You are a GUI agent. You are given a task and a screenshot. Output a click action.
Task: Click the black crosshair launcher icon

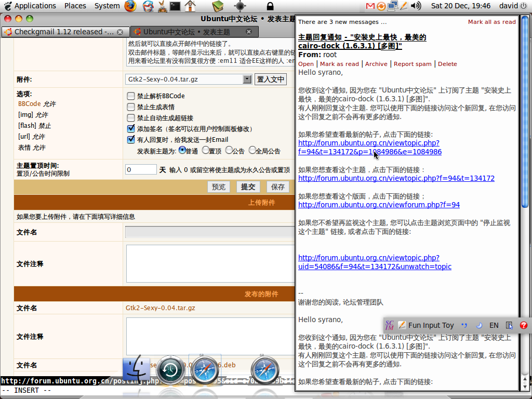pos(240,6)
